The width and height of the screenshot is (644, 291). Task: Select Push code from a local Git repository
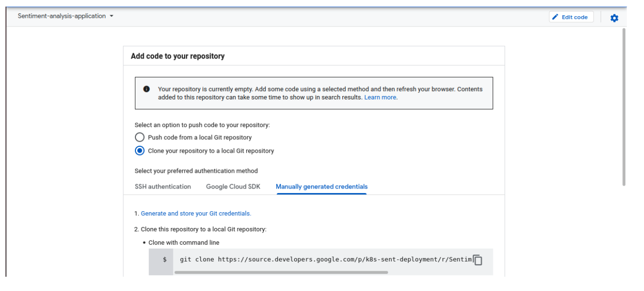click(140, 137)
